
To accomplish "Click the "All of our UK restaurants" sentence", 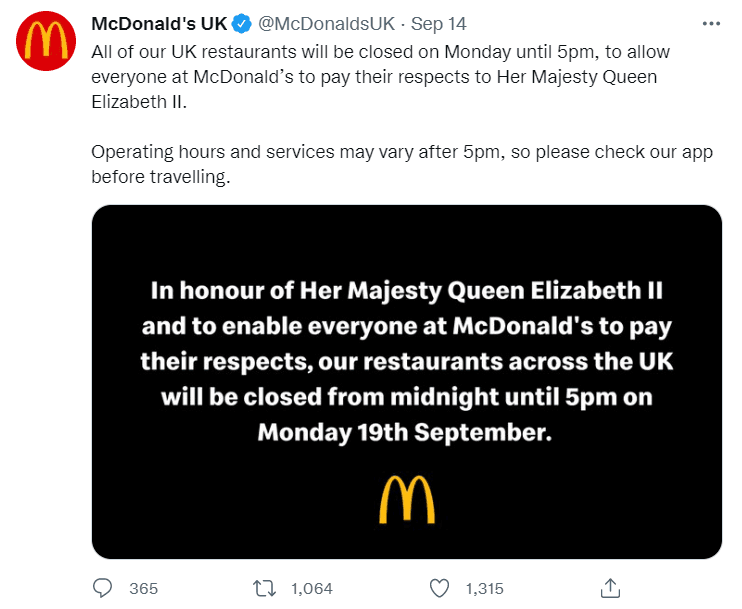I will point(380,77).
